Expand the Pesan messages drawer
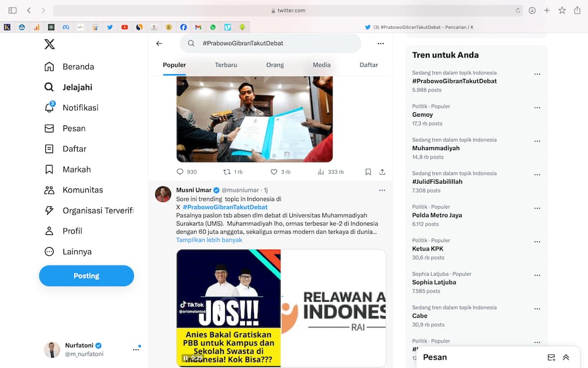 pyautogui.click(x=566, y=357)
